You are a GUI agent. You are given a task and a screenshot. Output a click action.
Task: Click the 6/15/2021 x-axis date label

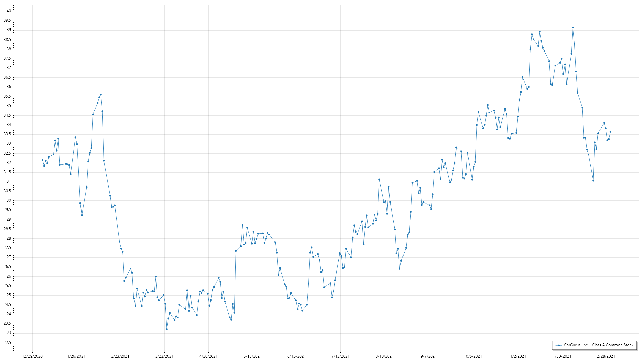(x=297, y=356)
